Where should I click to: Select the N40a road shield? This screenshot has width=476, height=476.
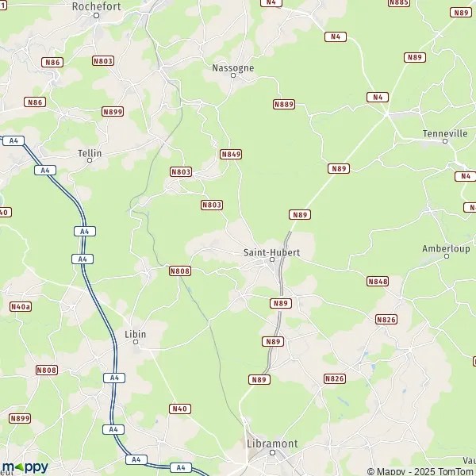coord(21,306)
